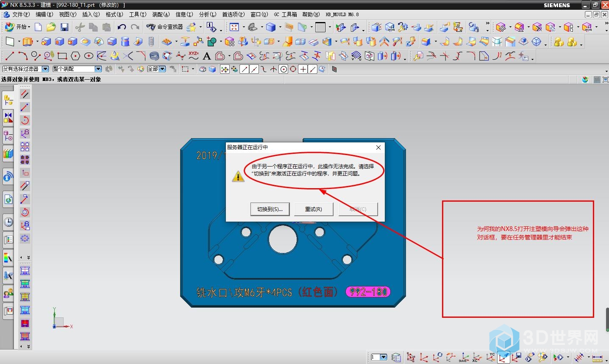Open the Constraint Navigator sidebar tab
Screen dimensions: 609x364
(8, 118)
